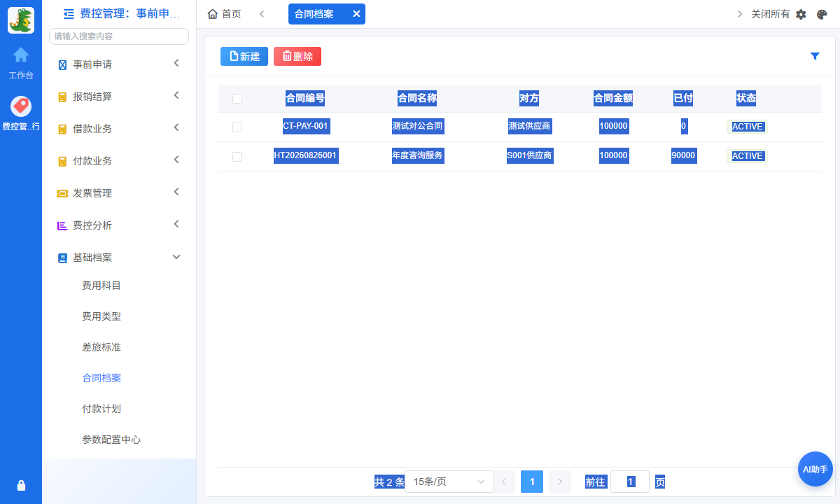Collapse sidebar using menu fold icon
Image resolution: width=840 pixels, height=504 pixels.
[x=69, y=13]
